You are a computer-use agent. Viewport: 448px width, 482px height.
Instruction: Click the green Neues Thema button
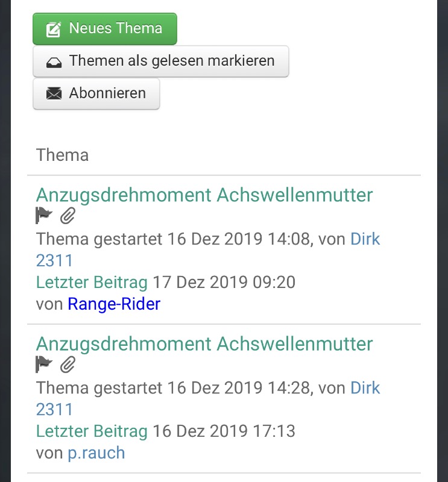pos(105,28)
